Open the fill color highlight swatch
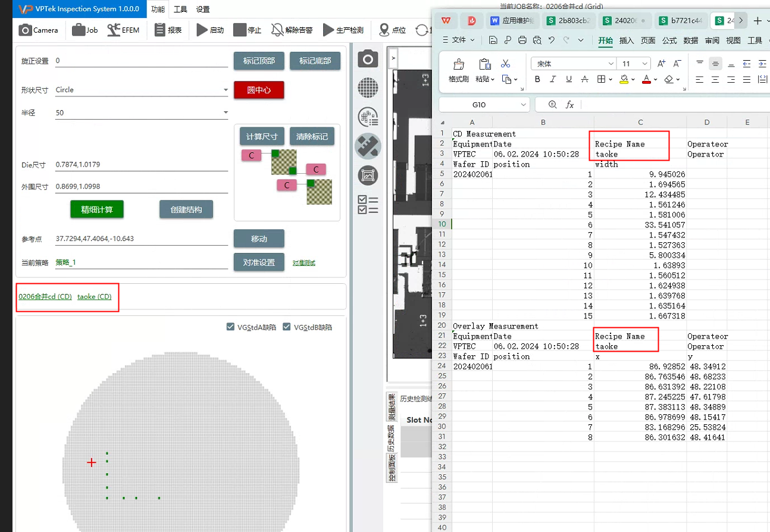This screenshot has height=532, width=770. coord(624,79)
